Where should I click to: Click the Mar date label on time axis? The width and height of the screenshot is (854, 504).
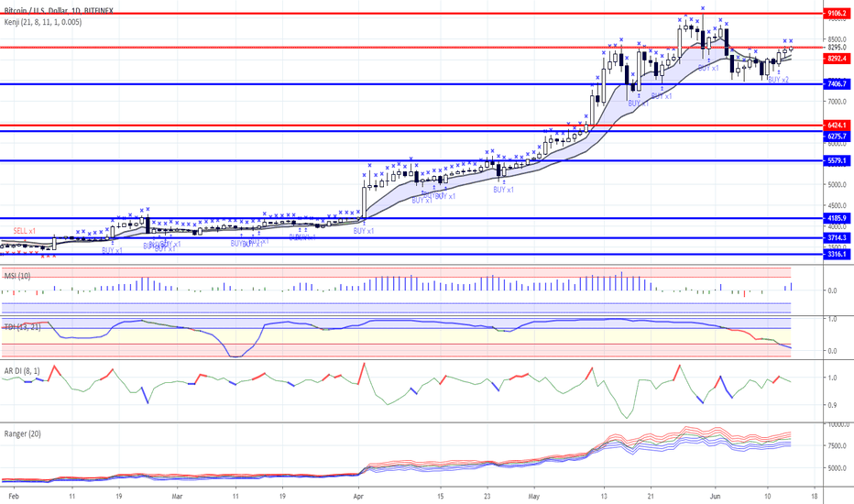[x=177, y=497]
